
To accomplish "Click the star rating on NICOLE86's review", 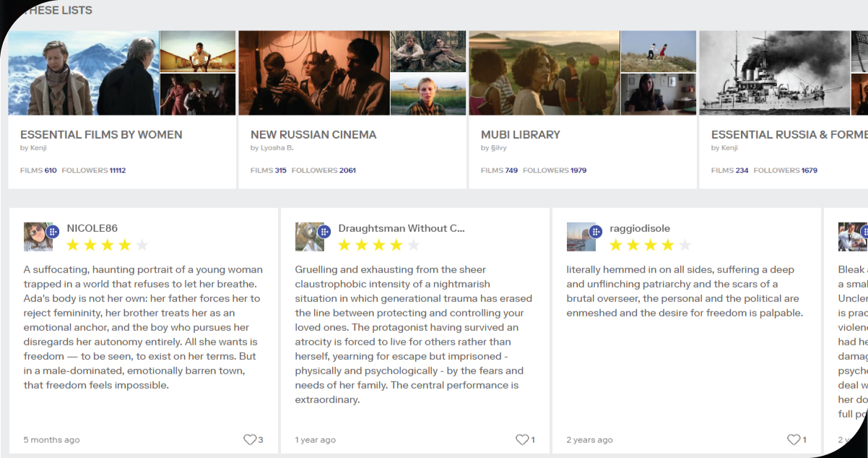I will coord(107,245).
